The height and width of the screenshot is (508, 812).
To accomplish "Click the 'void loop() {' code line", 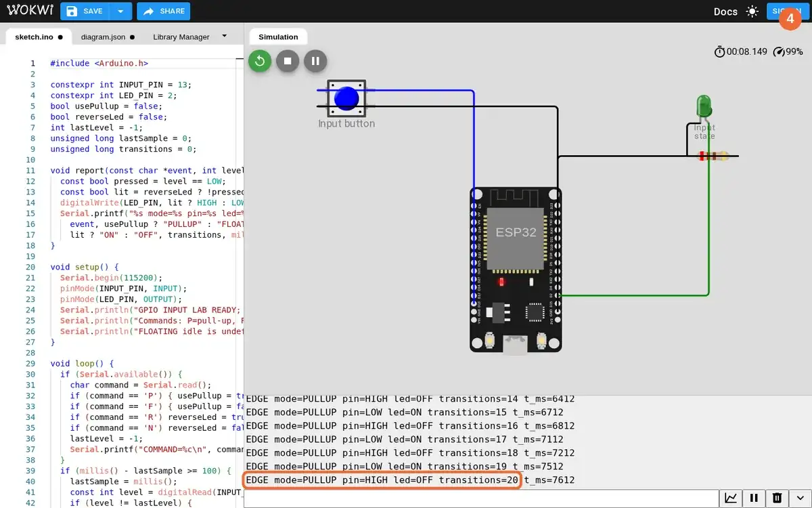I will coord(82,364).
